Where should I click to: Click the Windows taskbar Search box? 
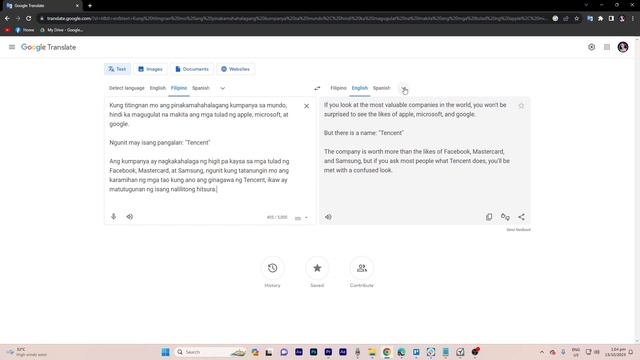(x=211, y=352)
